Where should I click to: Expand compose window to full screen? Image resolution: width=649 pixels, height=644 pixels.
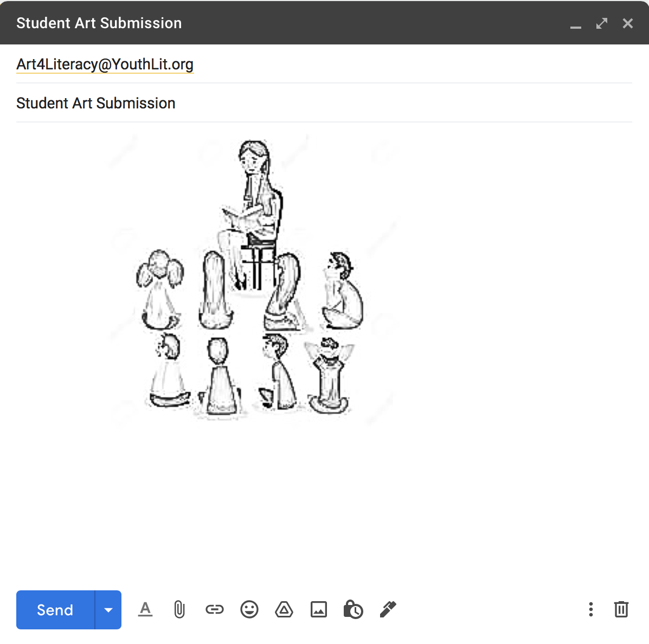coord(602,23)
